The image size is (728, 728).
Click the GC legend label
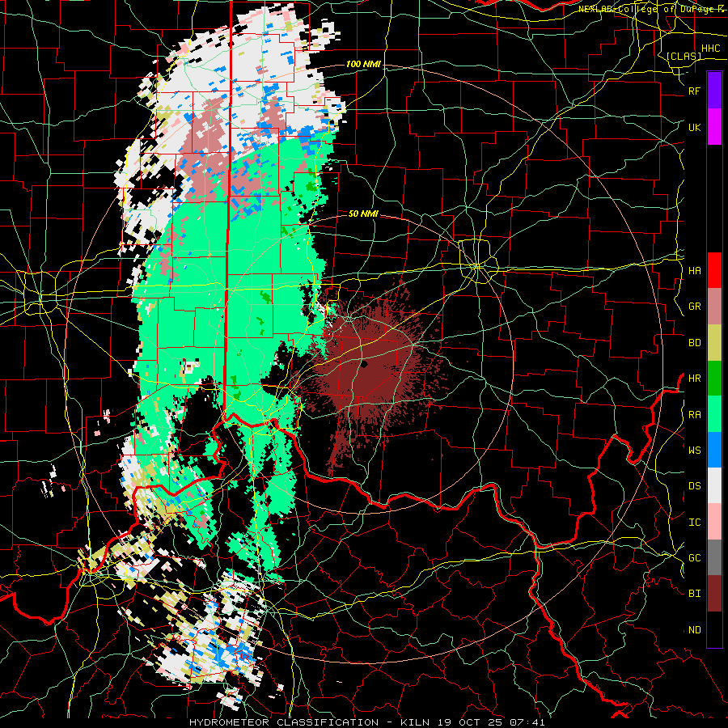pyautogui.click(x=694, y=558)
